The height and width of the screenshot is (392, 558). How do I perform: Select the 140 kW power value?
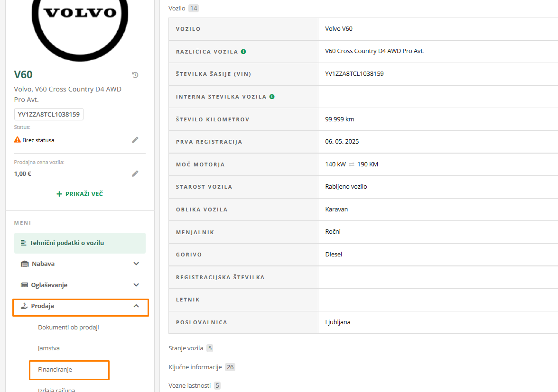tap(335, 164)
